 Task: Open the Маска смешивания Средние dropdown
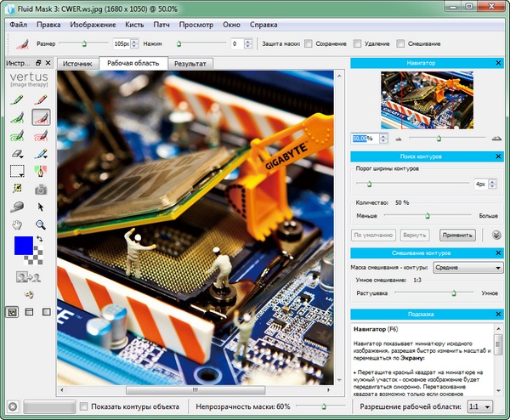tap(467, 268)
